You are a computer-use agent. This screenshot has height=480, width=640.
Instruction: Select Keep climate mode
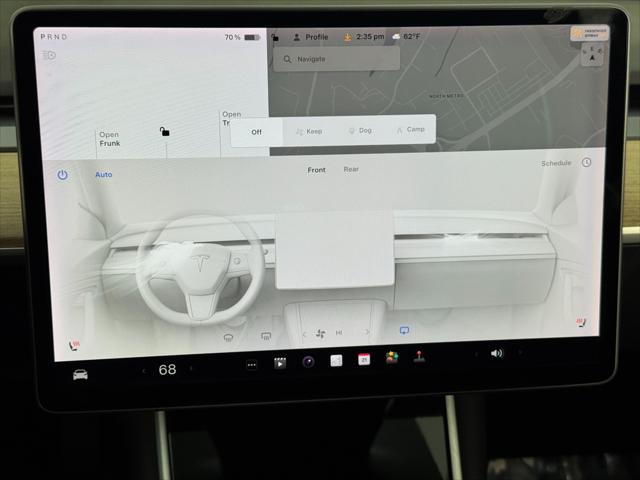(309, 131)
